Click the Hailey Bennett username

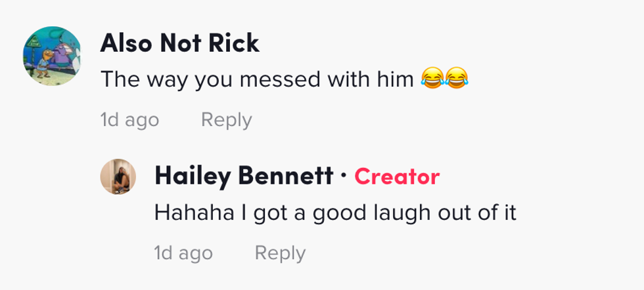pos(243,176)
